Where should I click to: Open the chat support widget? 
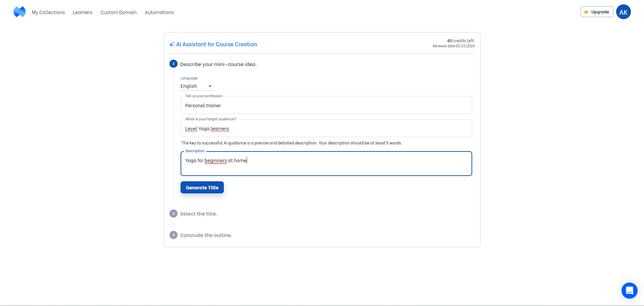click(x=629, y=290)
